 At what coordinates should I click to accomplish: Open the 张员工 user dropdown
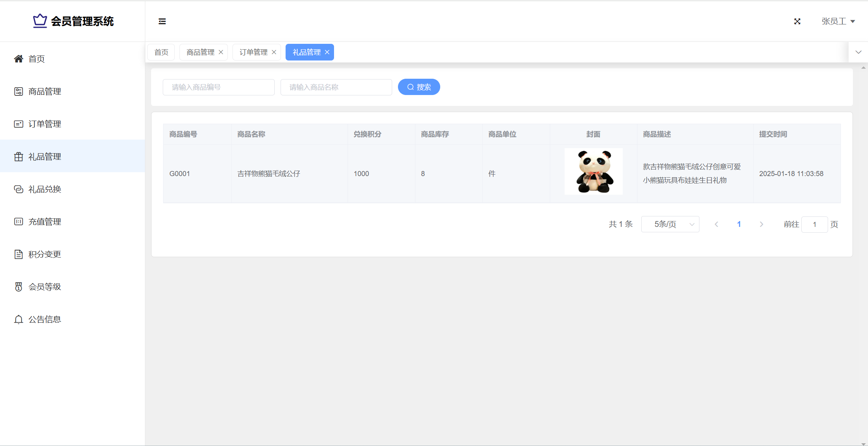[838, 21]
